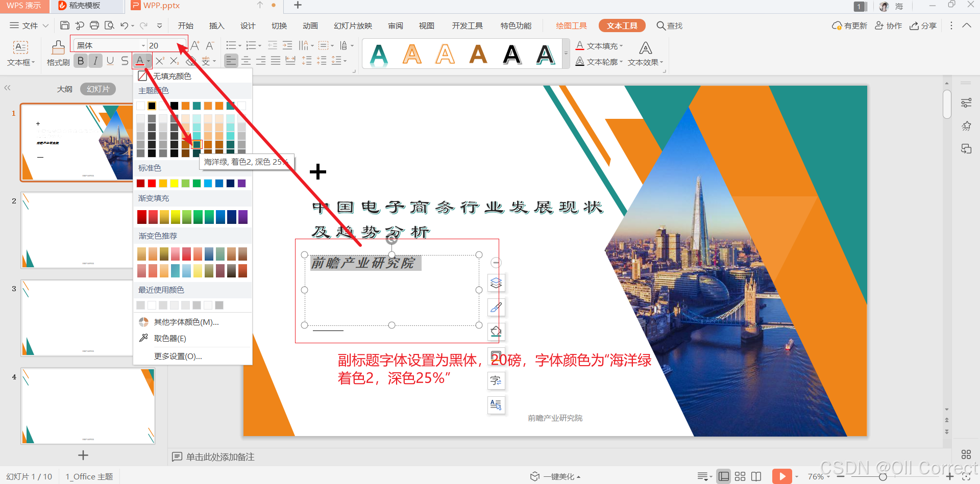Toggle Superscript formatting
The width and height of the screenshot is (980, 484).
[160, 61]
